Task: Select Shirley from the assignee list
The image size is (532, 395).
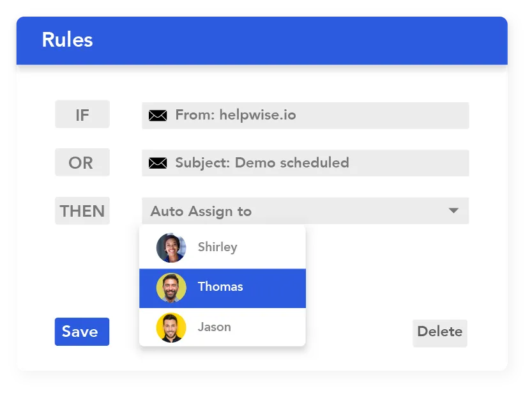Action: tap(217, 247)
